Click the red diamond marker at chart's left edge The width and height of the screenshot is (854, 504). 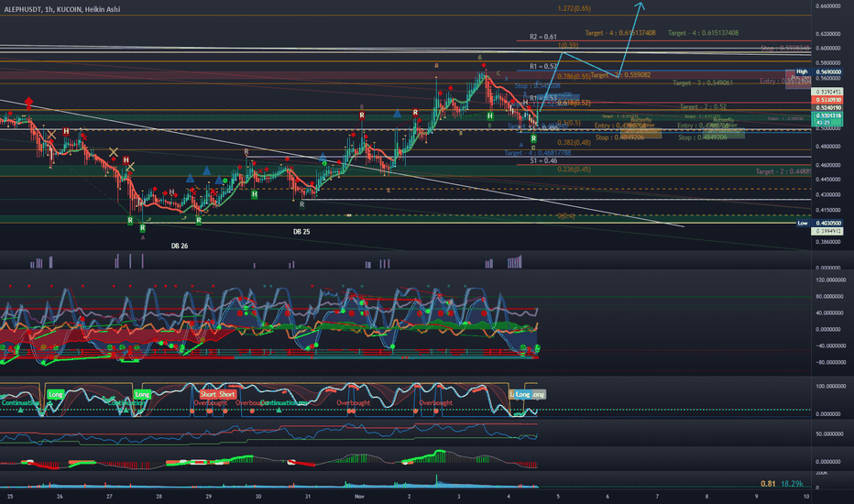pos(28,103)
